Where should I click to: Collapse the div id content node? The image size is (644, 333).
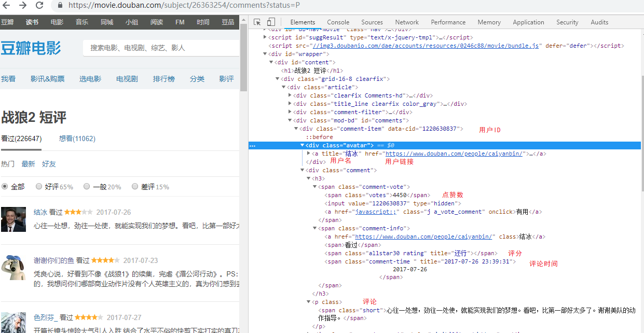pyautogui.click(x=271, y=62)
